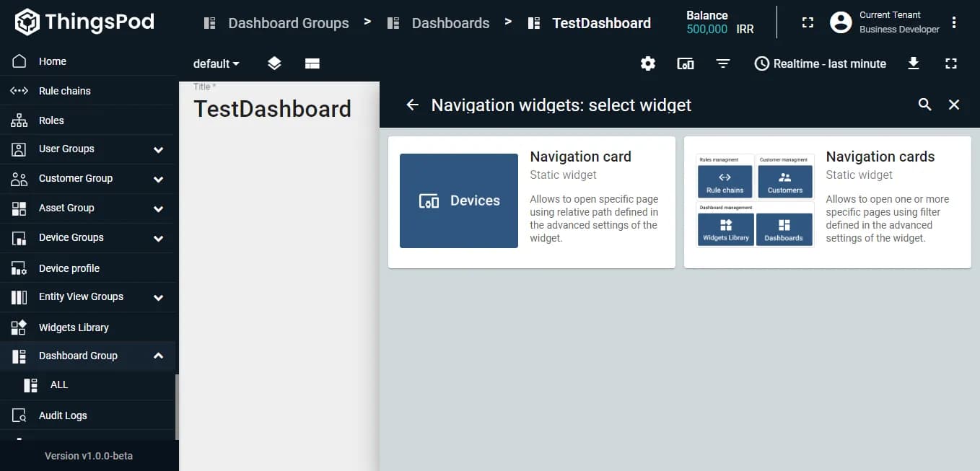Open Widgets Library in sidebar
This screenshot has width=980, height=471.
click(x=73, y=327)
